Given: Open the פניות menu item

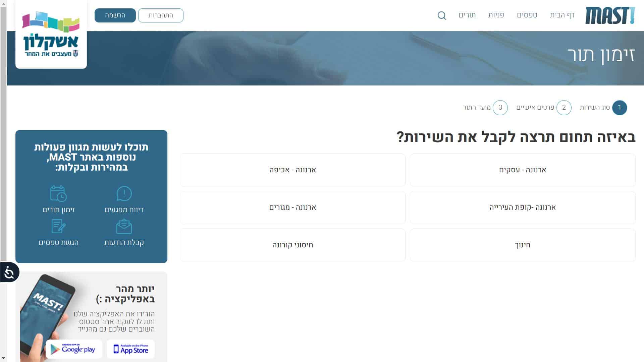Looking at the screenshot, I should pos(495,15).
